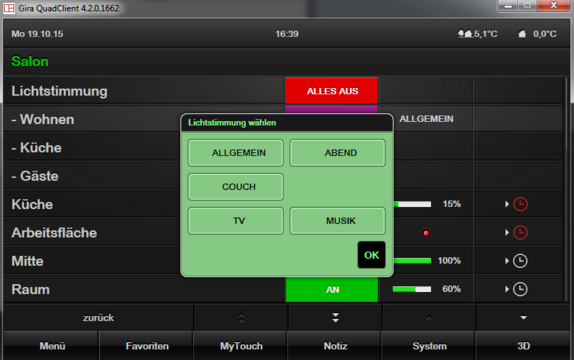Adjust the Raum 60% dimmer bar

pos(412,289)
